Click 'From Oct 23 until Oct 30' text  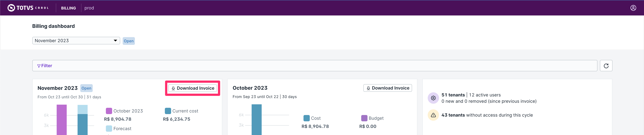pos(60,97)
